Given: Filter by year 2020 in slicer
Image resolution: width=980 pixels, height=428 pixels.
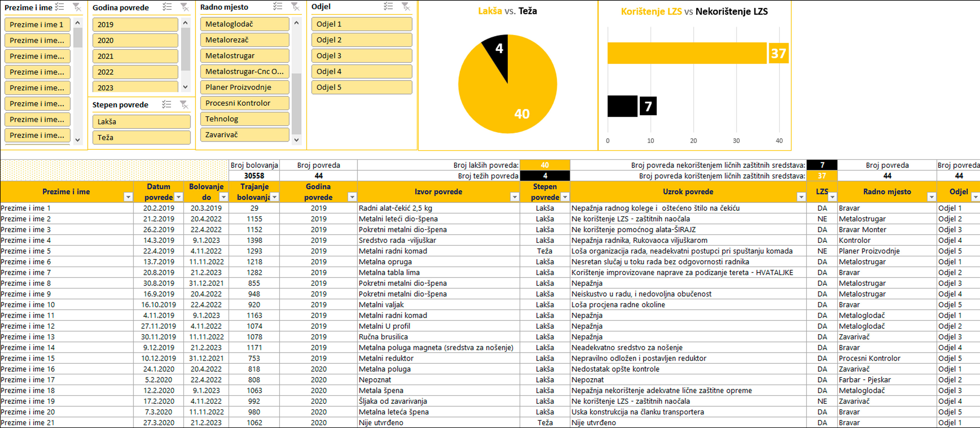Looking at the screenshot, I should pos(135,40).
